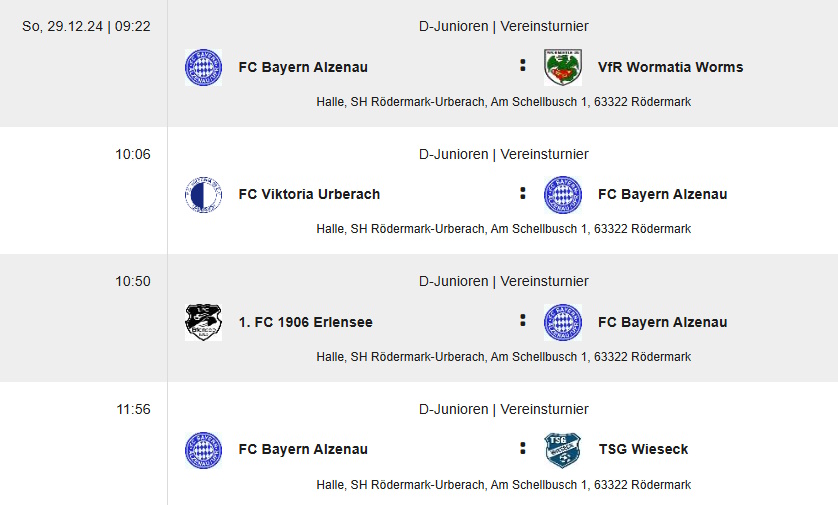Click FC Bayern Alzenau crest in 11:56 match
This screenshot has height=505, width=838.
click(203, 450)
